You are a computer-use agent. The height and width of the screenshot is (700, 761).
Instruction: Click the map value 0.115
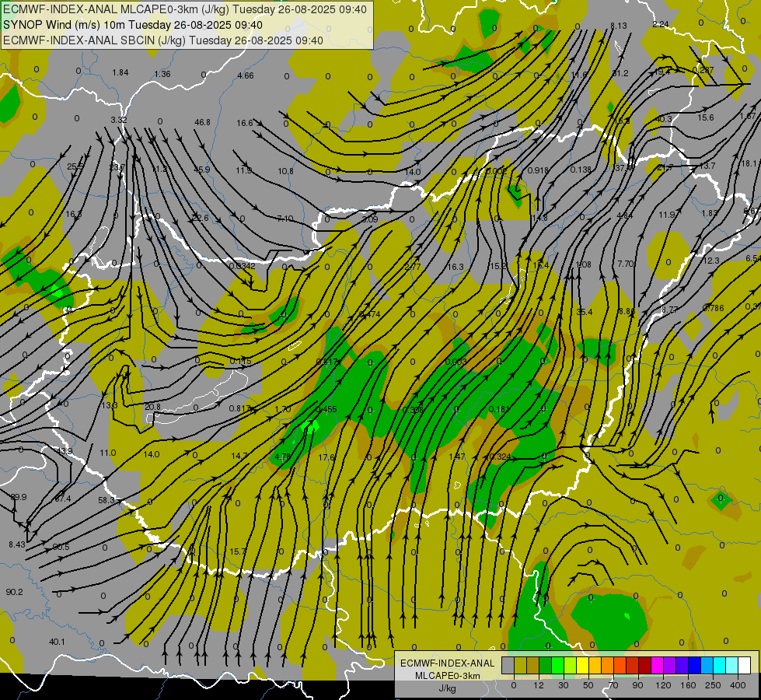241,361
